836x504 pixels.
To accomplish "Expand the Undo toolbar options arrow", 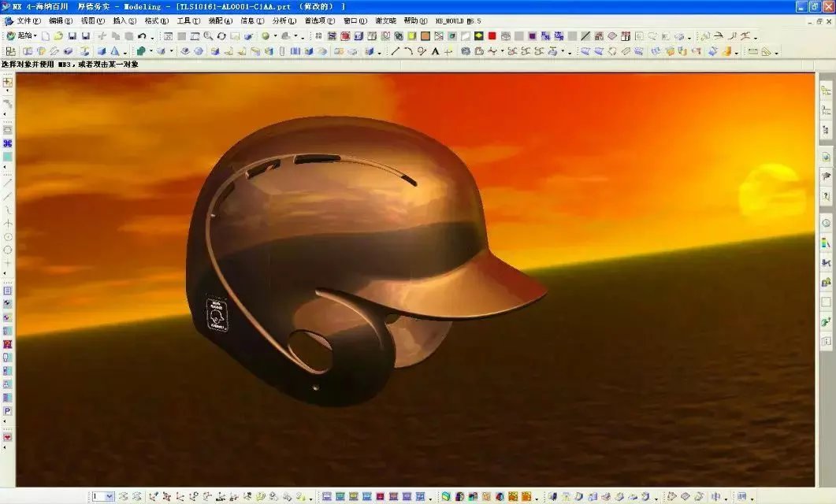I will 151,37.
